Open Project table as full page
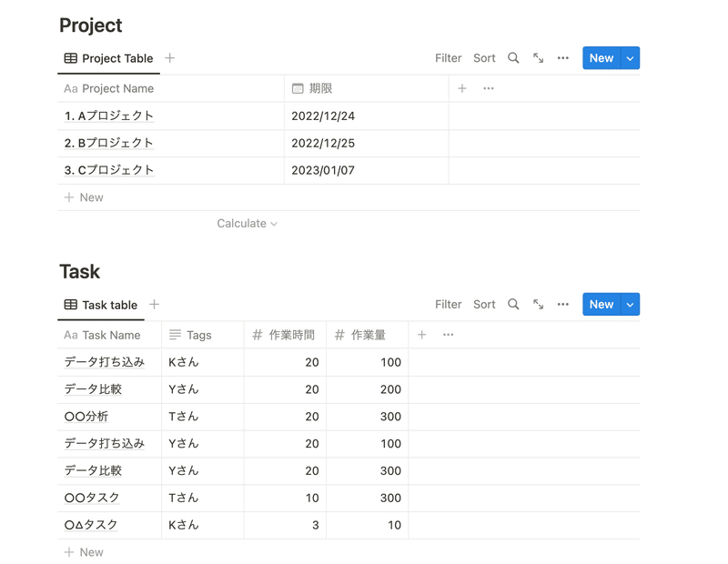Viewport: 728px width, 564px height. tap(538, 58)
